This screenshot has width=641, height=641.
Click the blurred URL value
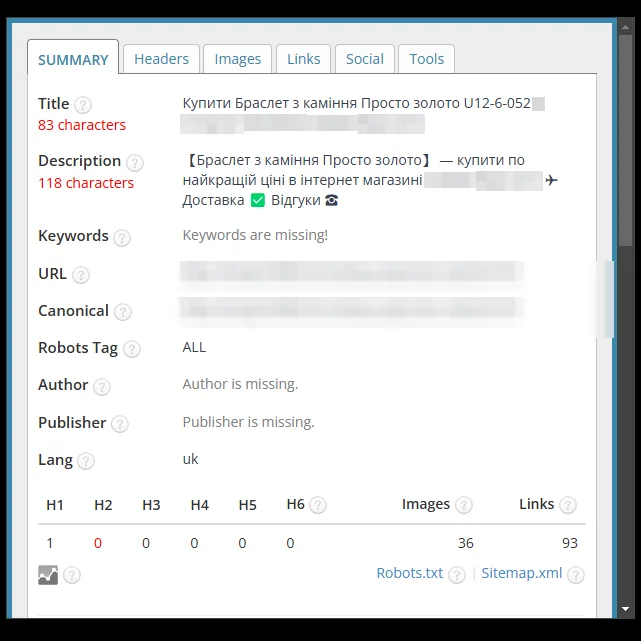click(x=352, y=272)
